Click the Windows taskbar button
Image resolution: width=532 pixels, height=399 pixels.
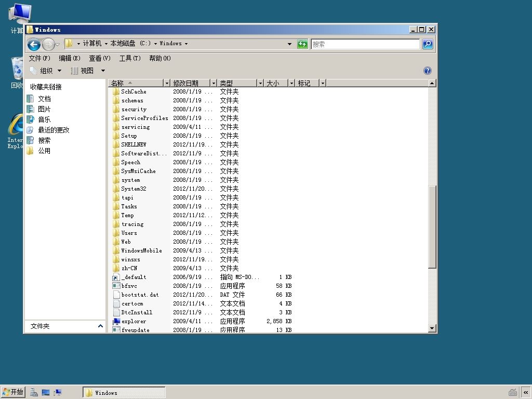[124, 393]
